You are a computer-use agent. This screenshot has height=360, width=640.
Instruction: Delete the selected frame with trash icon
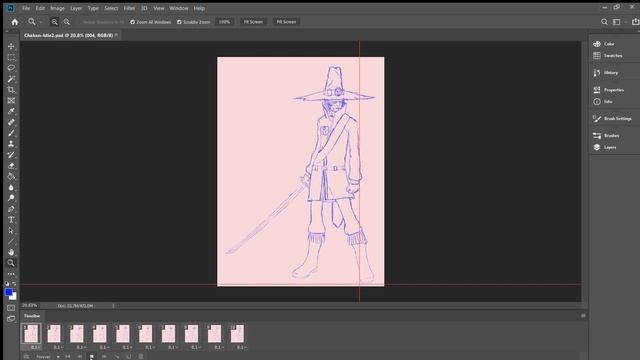141,357
